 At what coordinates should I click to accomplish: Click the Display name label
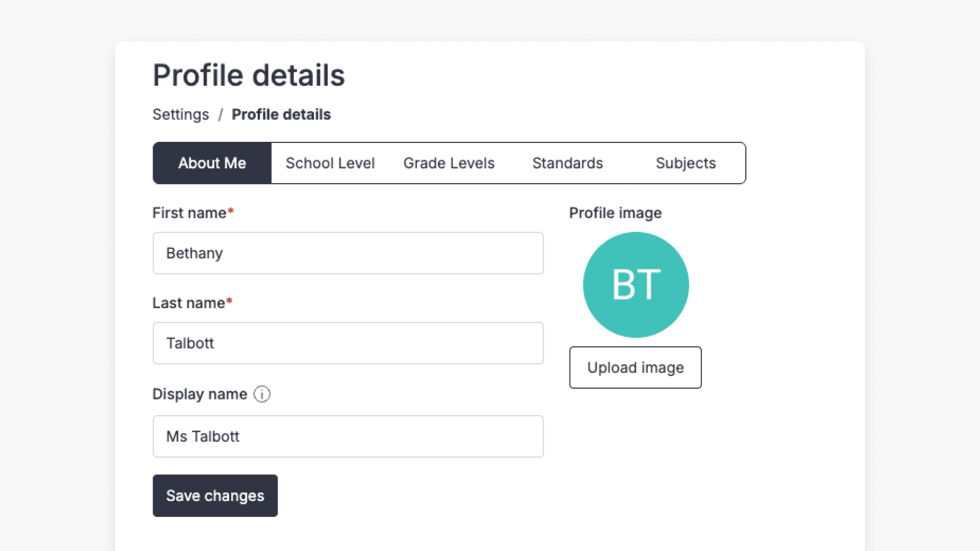pyautogui.click(x=200, y=394)
